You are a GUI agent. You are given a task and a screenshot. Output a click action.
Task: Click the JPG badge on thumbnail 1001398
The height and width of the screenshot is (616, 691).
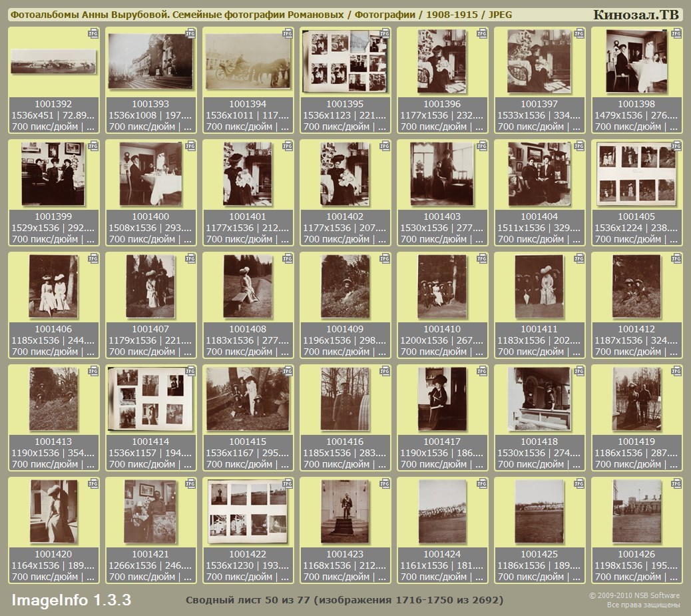[x=676, y=33]
